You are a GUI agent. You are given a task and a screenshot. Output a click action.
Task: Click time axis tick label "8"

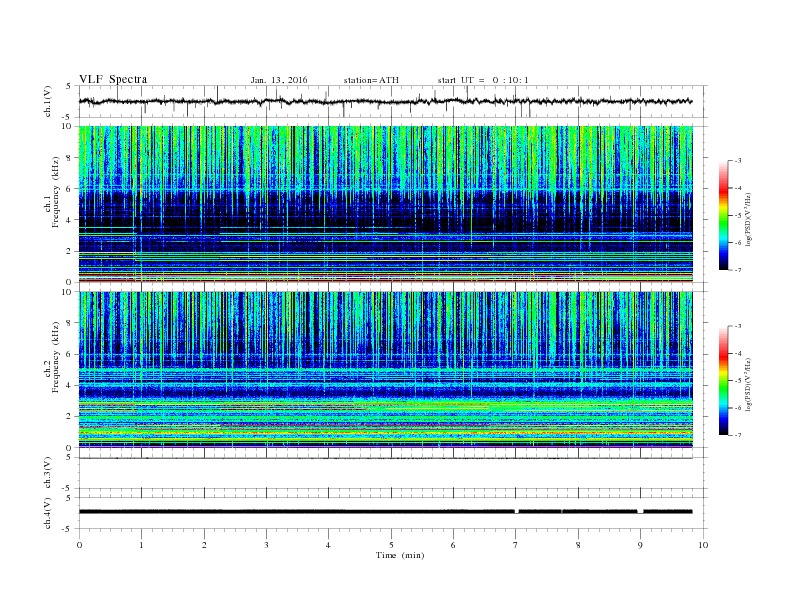[x=578, y=545]
